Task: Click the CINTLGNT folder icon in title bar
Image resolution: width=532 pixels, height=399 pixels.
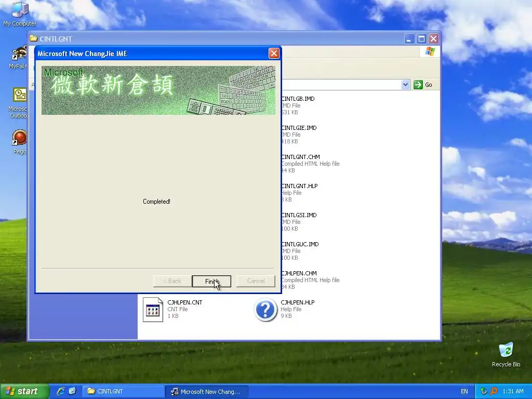Action: [33, 38]
